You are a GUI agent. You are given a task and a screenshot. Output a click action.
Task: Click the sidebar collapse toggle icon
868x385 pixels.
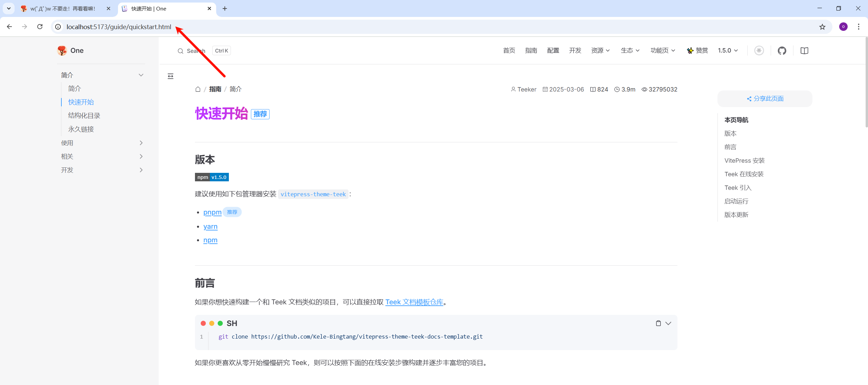(171, 76)
